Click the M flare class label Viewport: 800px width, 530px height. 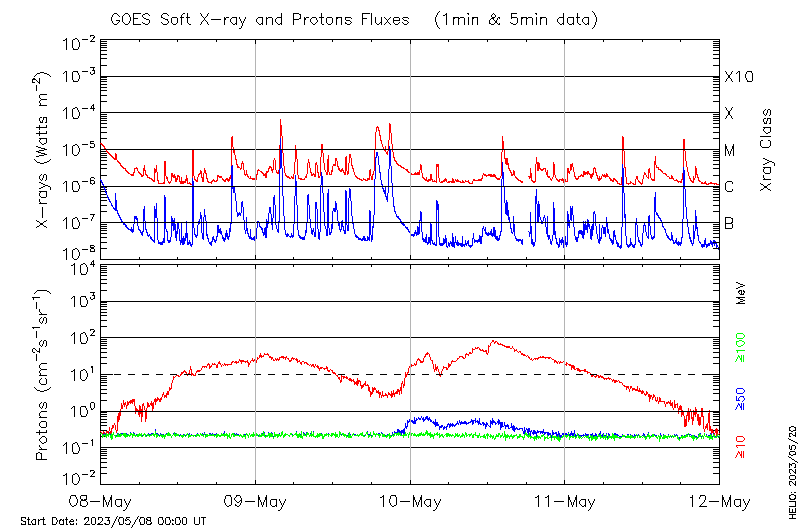[x=730, y=151]
